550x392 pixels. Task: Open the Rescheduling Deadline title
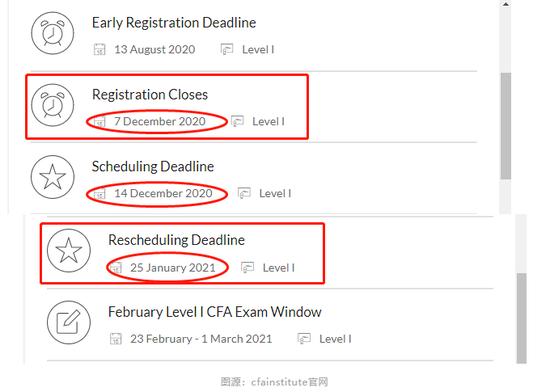tap(176, 240)
